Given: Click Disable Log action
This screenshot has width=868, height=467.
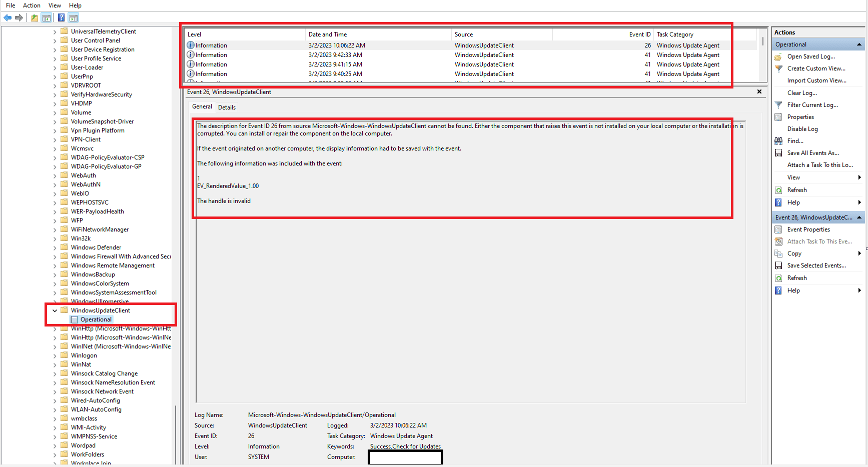Looking at the screenshot, I should [802, 129].
